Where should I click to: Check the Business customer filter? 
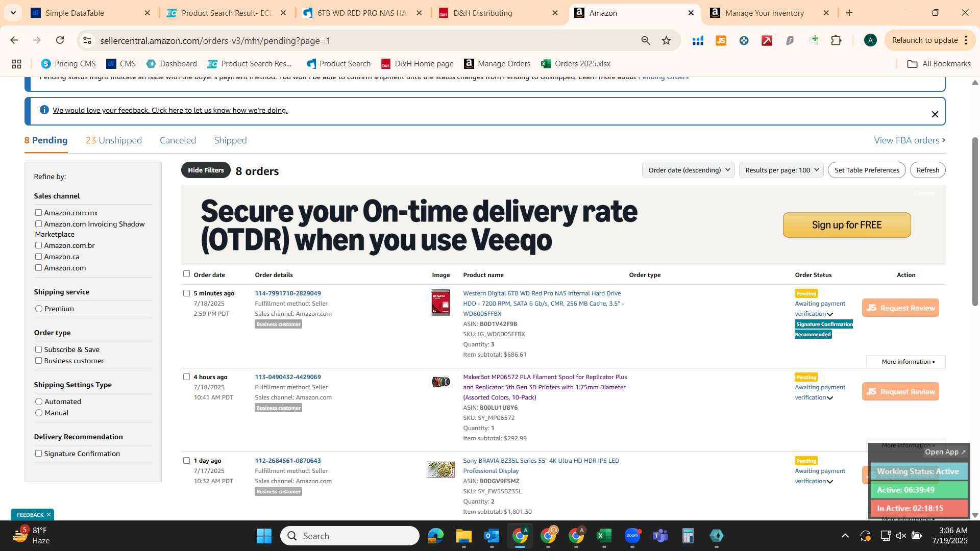click(x=38, y=361)
